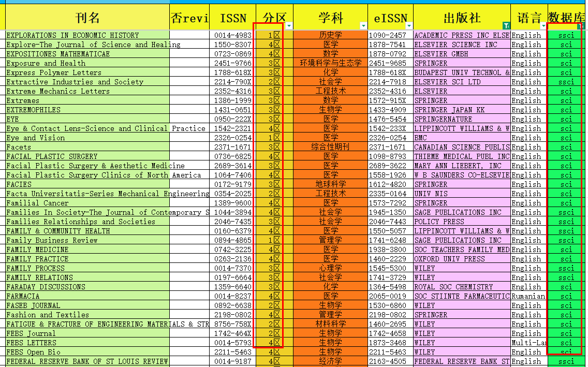
Task: Select the 刊名 header cell
Action: click(x=87, y=18)
